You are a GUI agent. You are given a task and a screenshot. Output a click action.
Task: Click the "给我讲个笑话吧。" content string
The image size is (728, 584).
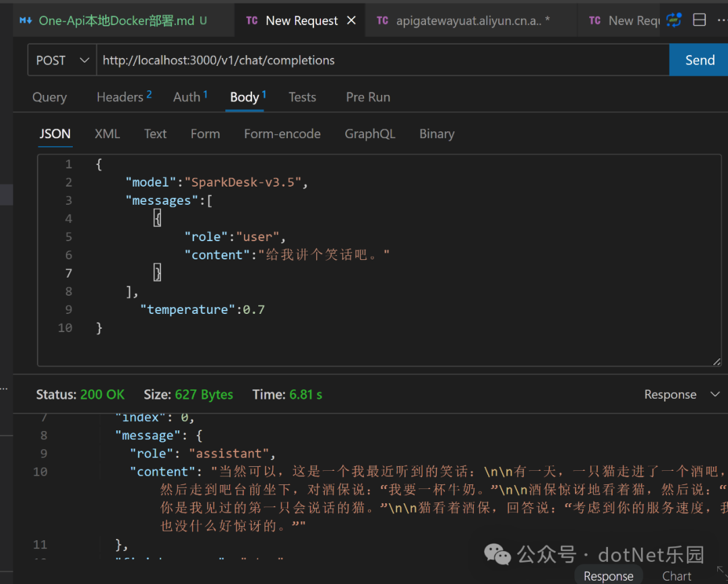point(324,255)
